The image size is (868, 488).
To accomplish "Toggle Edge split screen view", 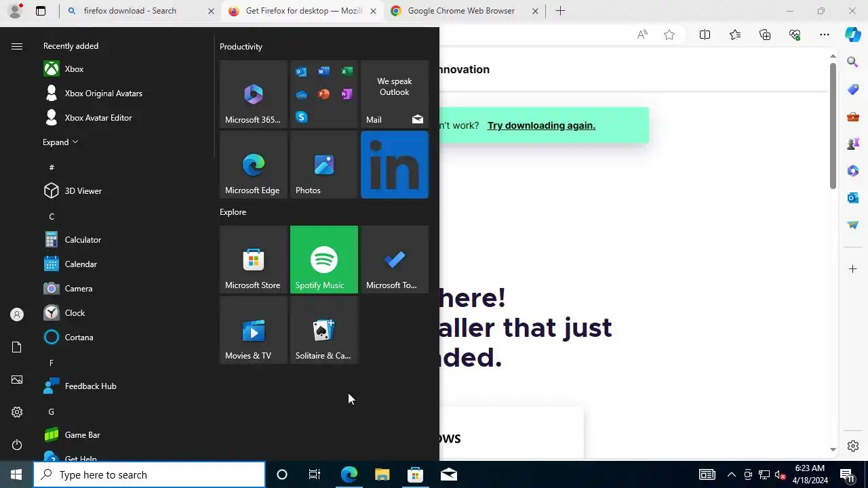I will pos(705,35).
